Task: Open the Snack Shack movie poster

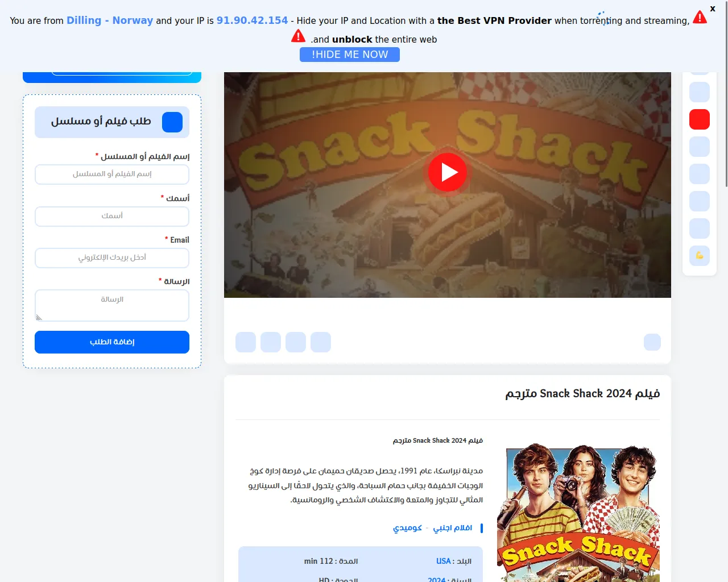Action: tap(578, 513)
